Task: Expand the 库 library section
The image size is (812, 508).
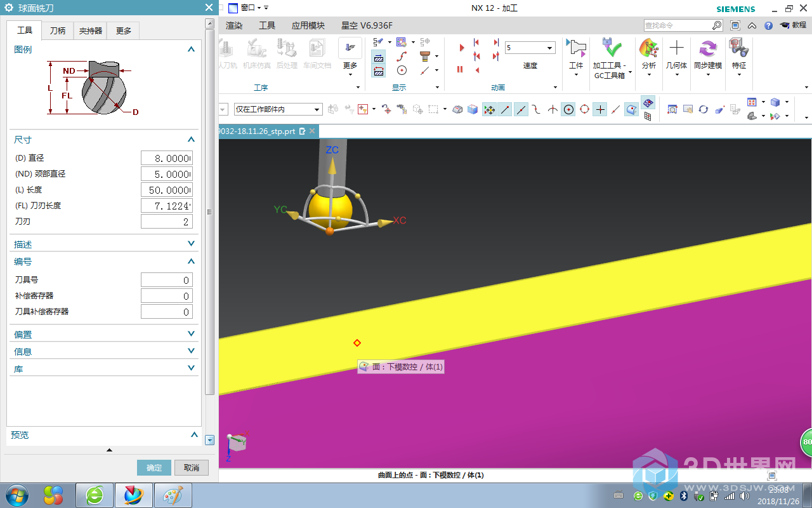Action: click(x=191, y=368)
